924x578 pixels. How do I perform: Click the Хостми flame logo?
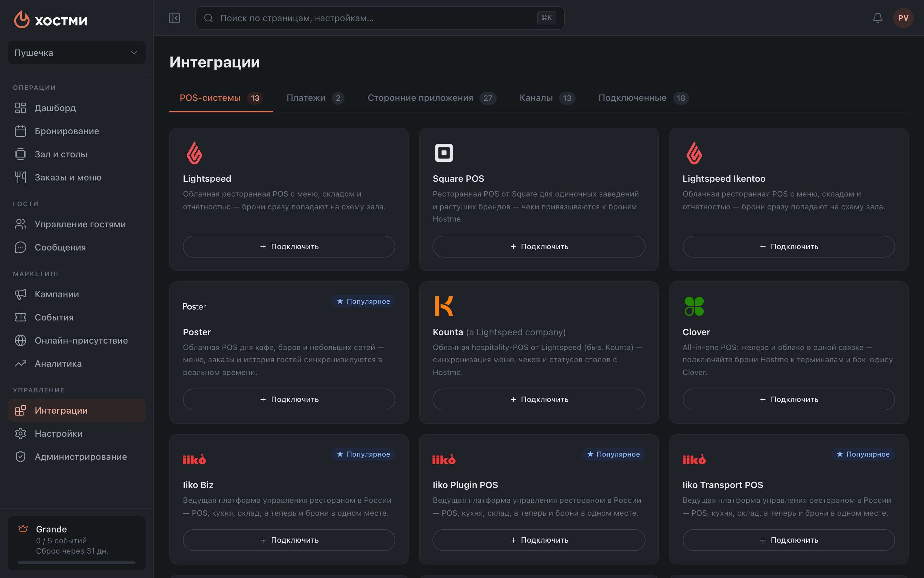(x=22, y=19)
